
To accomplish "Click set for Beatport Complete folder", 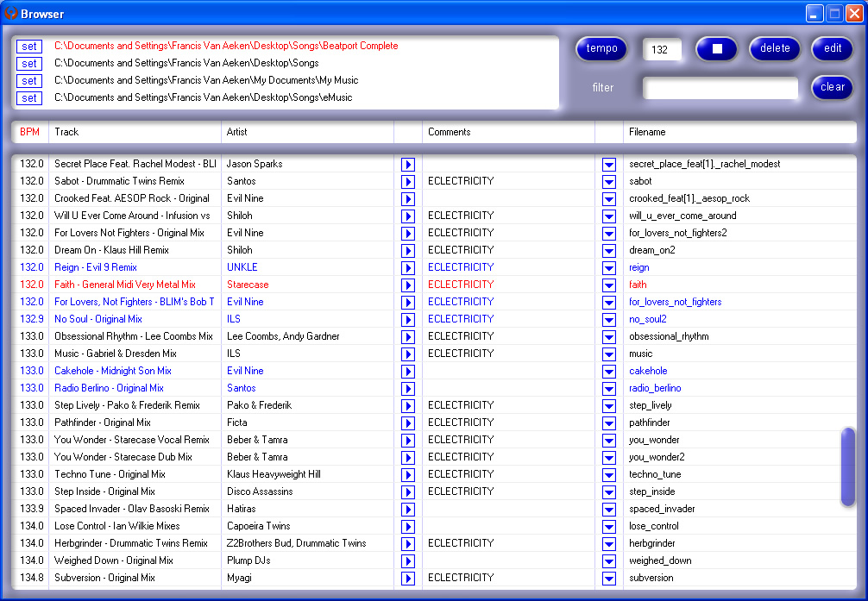I will click(29, 47).
